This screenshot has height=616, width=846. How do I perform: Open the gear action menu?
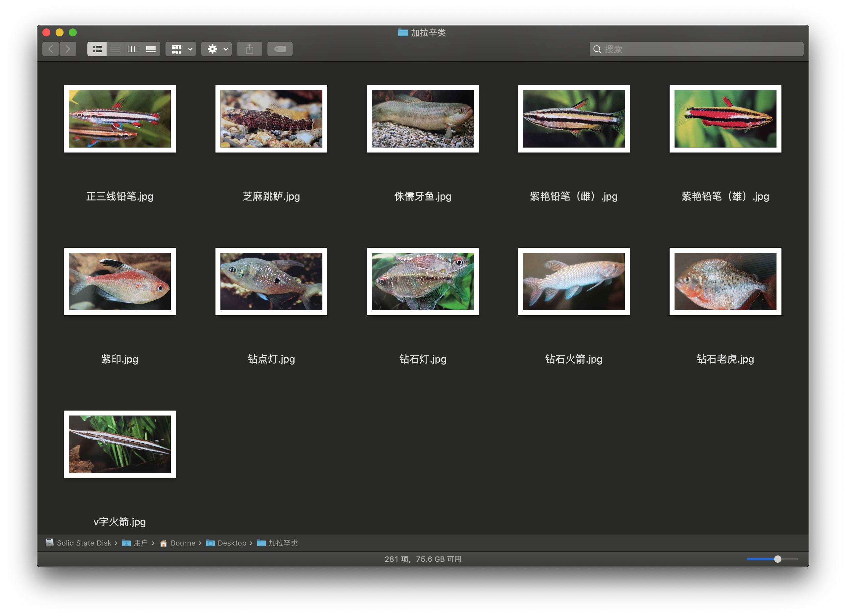coord(217,49)
